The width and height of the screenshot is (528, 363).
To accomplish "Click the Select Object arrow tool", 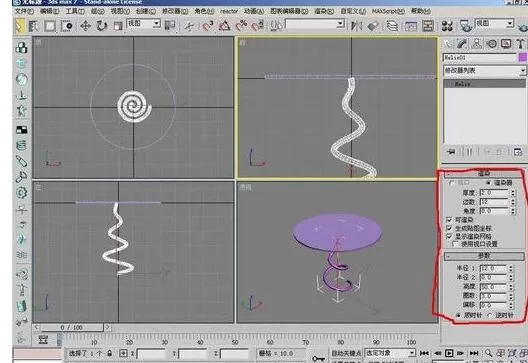I will click(20, 26).
